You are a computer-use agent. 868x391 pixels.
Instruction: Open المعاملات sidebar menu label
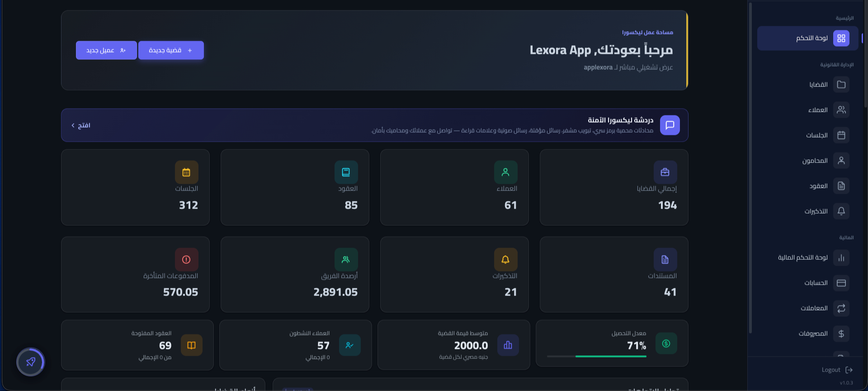(x=814, y=309)
